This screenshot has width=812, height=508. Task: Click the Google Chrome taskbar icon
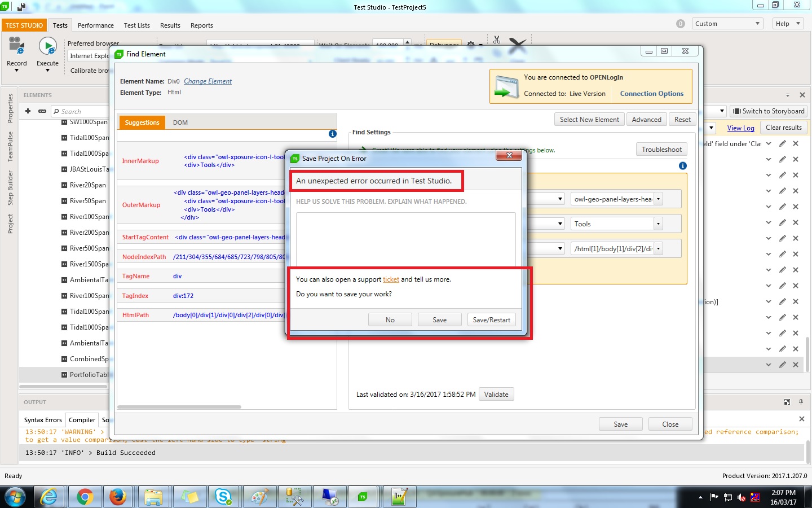85,497
